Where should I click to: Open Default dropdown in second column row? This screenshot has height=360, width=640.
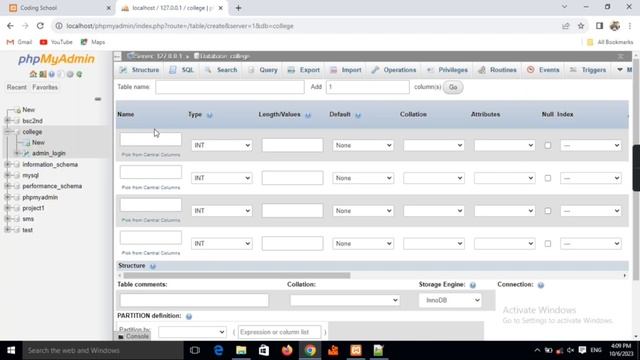[x=363, y=178]
